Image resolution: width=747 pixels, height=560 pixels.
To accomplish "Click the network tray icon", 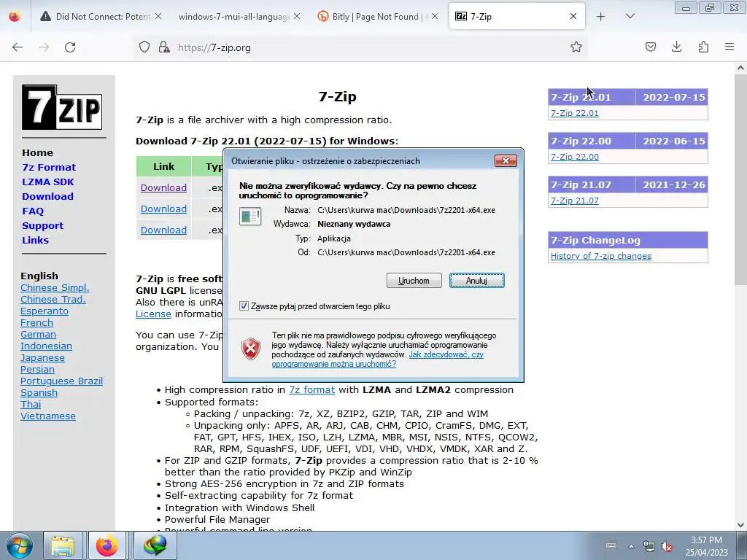I will click(649, 546).
